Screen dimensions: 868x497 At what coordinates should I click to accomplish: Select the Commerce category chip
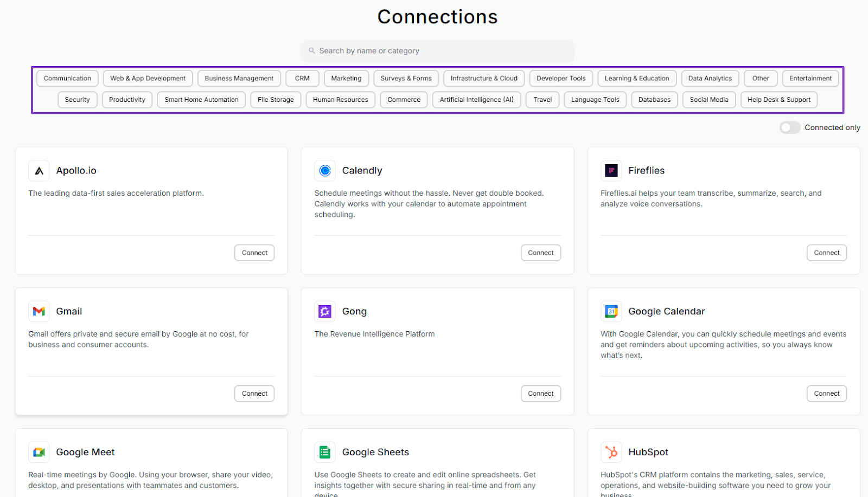[x=404, y=100]
